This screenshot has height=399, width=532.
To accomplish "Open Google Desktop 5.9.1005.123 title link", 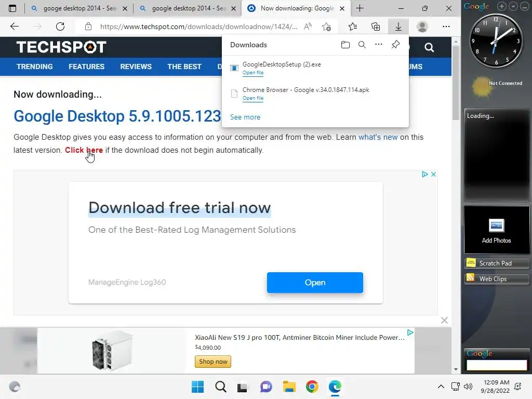I will click(117, 116).
